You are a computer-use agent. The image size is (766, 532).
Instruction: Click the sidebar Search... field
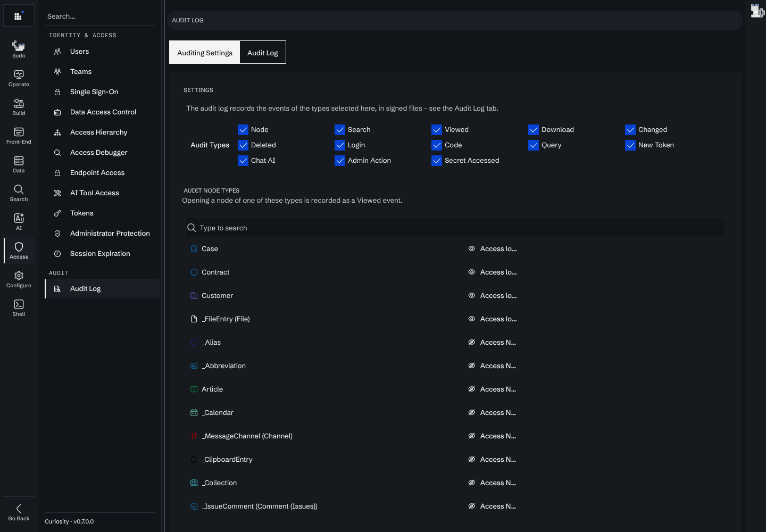tap(100, 16)
